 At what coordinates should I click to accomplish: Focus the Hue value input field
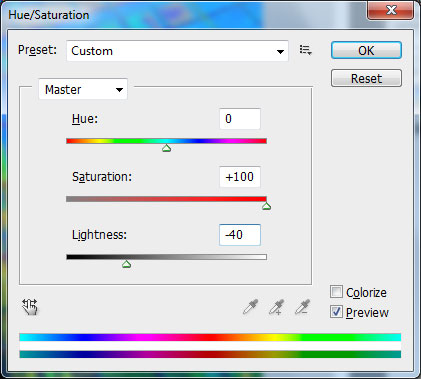click(240, 119)
